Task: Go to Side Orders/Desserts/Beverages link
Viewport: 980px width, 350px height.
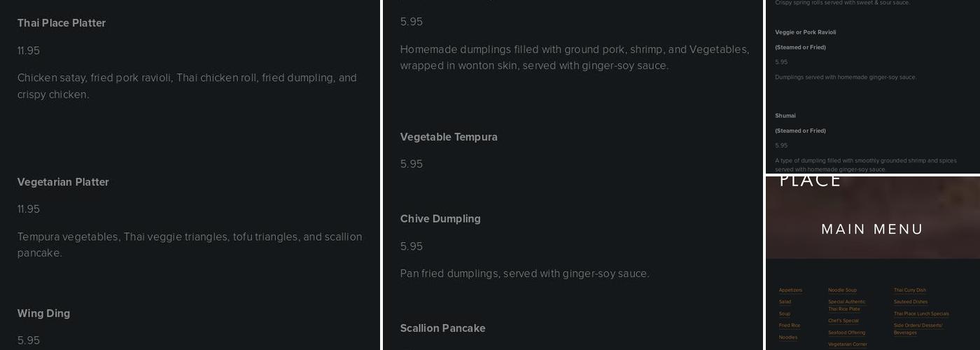Action: point(918,328)
